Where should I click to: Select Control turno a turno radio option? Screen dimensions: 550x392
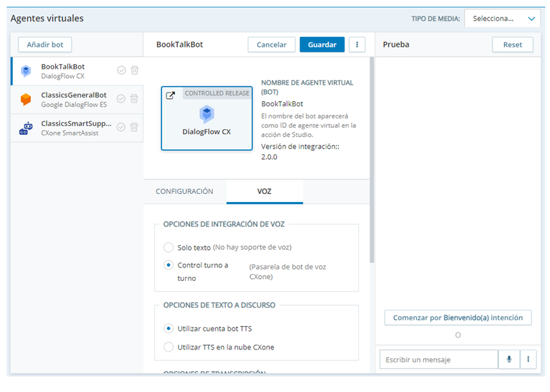[169, 265]
